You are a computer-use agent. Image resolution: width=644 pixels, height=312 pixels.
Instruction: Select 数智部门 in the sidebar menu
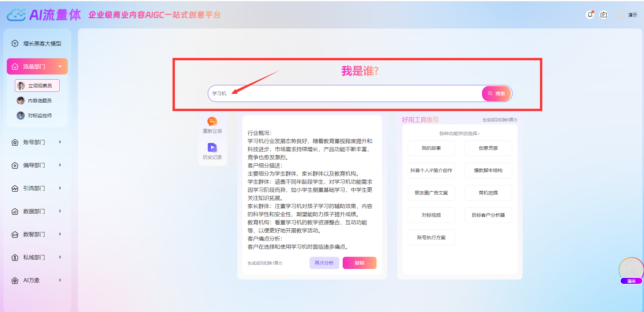click(34, 234)
